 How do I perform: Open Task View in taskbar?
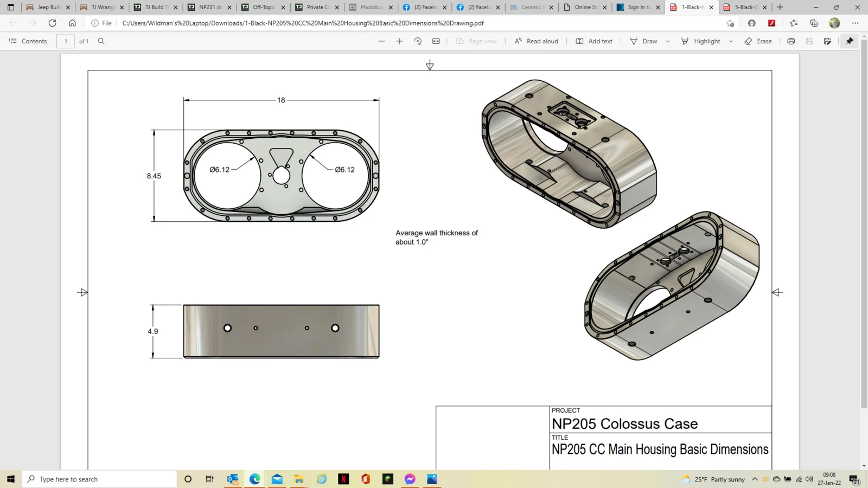210,479
